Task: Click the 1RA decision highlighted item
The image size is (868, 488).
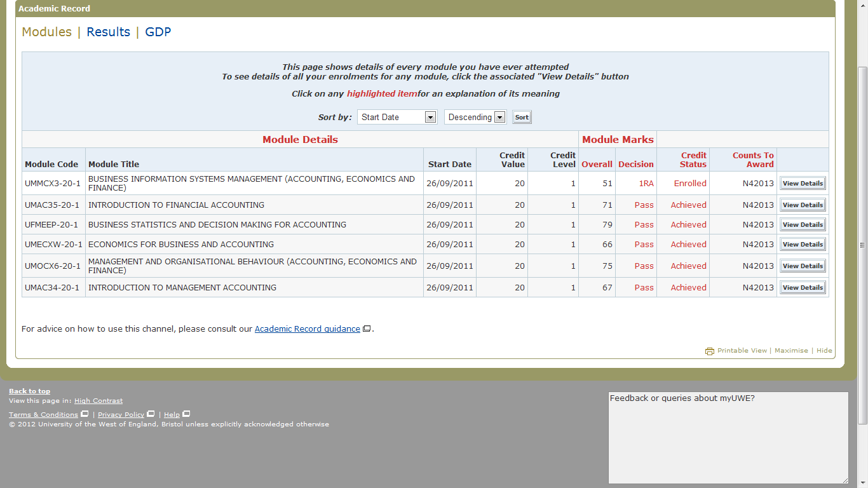Action: (x=646, y=183)
